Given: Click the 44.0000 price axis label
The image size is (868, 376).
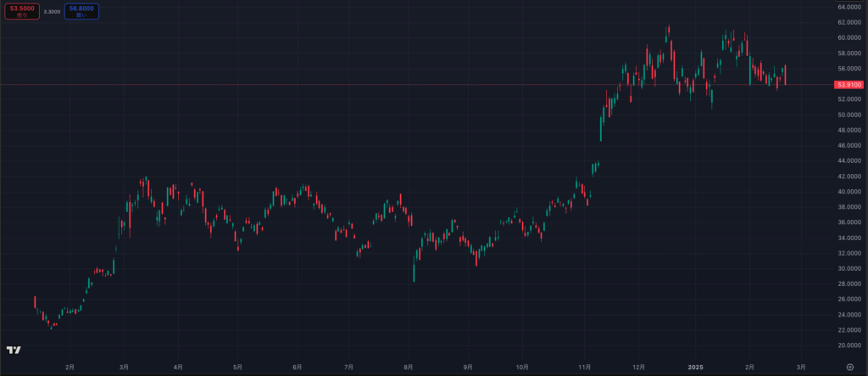Looking at the screenshot, I should coord(849,160).
